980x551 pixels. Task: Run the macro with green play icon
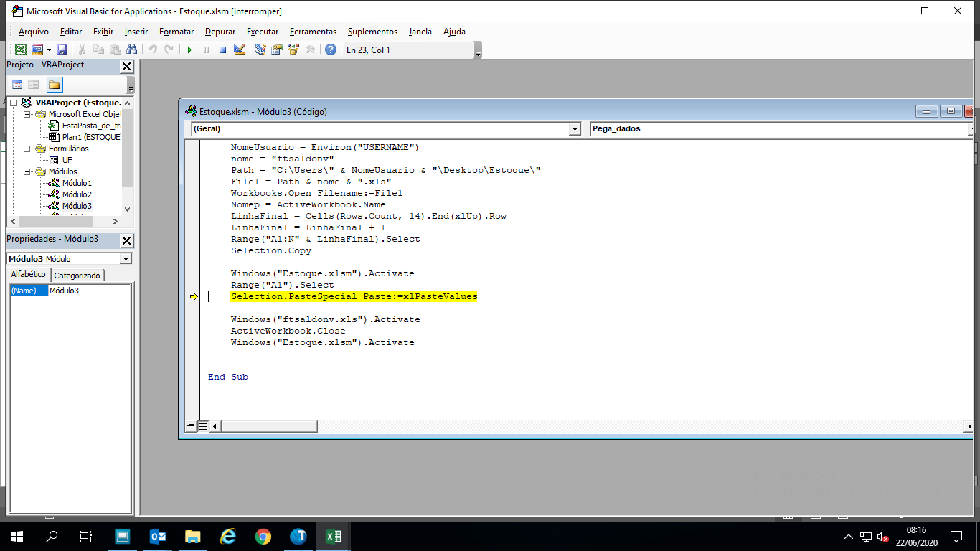click(x=189, y=50)
